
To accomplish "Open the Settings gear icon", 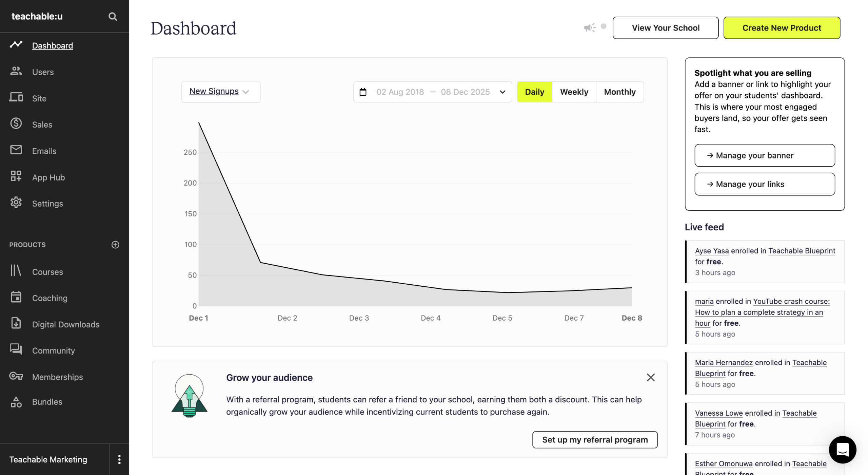I will click(x=16, y=203).
